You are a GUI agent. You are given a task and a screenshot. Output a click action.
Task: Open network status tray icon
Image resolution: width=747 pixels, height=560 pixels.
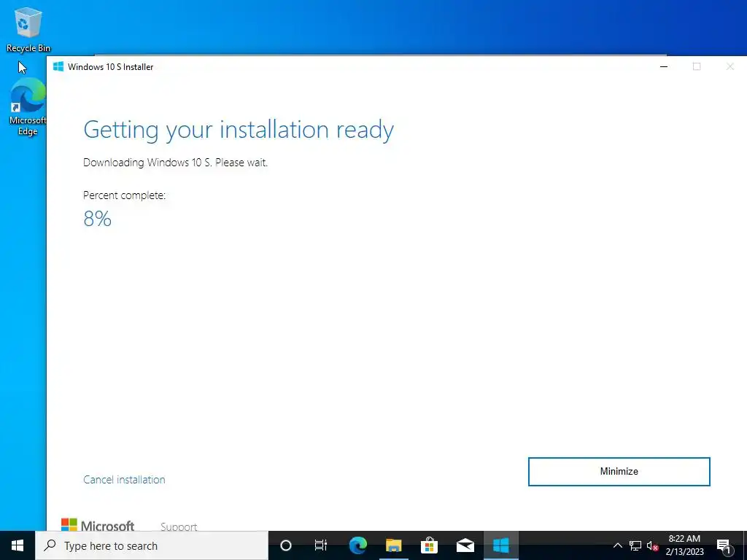click(635, 545)
